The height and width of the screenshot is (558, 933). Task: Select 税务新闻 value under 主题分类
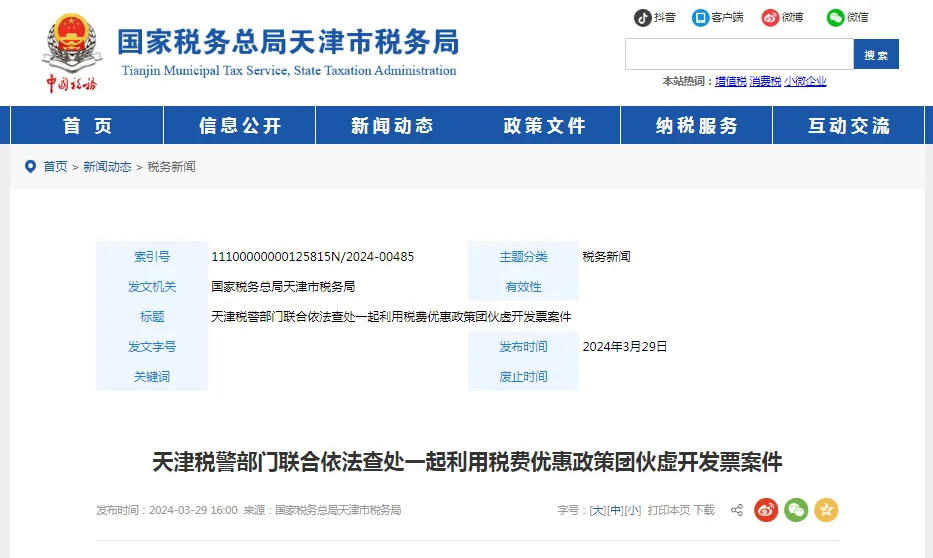tap(606, 256)
